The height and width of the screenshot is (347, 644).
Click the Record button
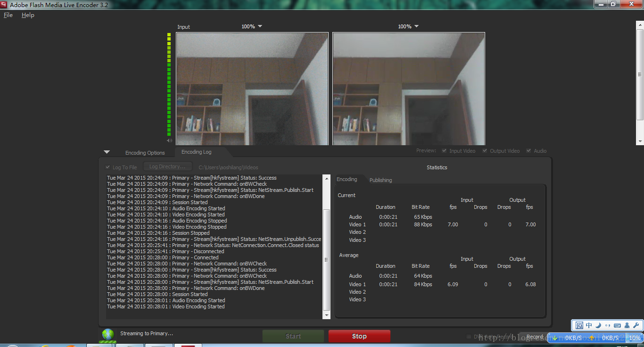click(535, 337)
